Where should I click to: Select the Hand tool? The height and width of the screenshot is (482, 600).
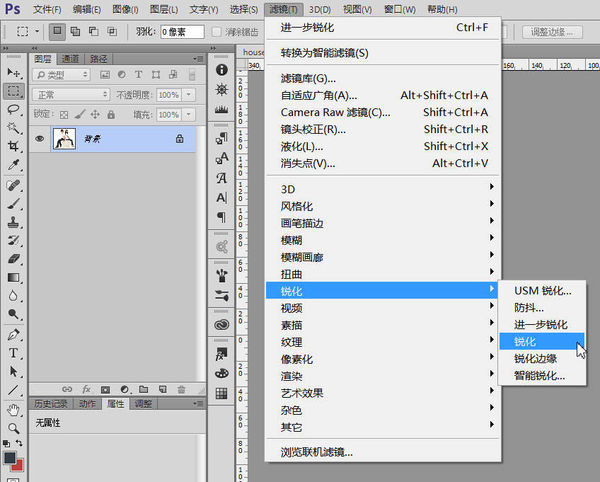13,410
